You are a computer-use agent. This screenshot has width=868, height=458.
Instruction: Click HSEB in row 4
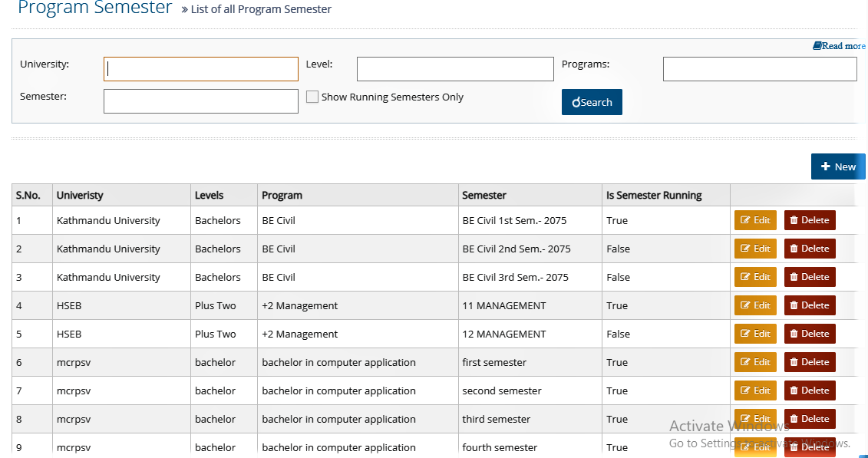(x=69, y=306)
